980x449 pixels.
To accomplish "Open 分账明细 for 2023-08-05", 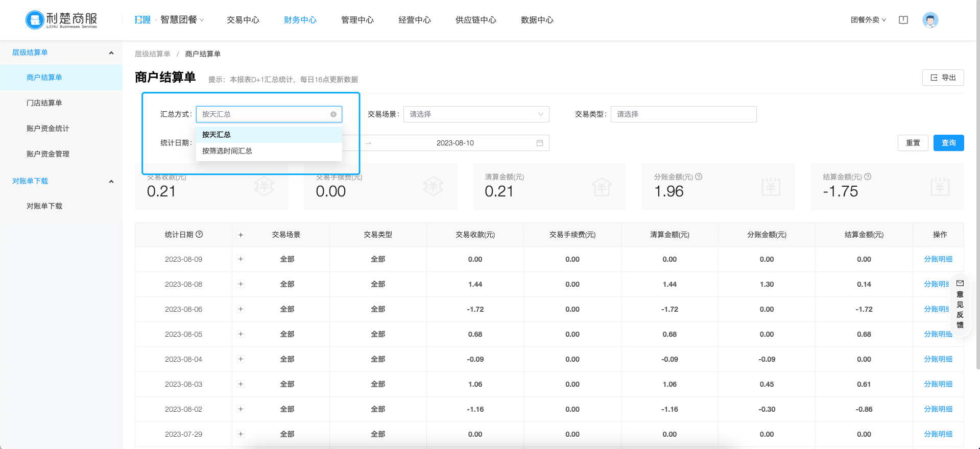I will tap(938, 334).
